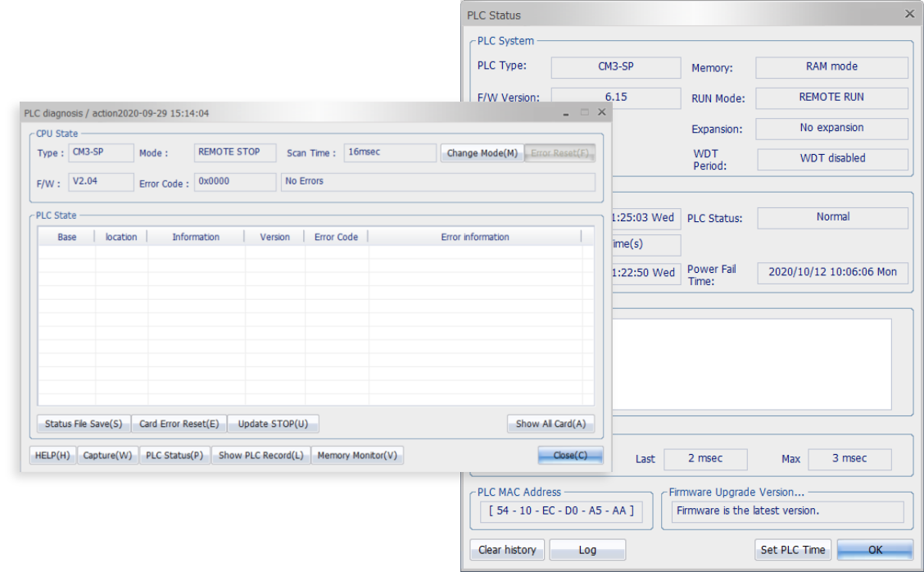
Task: Click the Error Code field showing 0x0000
Action: click(x=235, y=182)
